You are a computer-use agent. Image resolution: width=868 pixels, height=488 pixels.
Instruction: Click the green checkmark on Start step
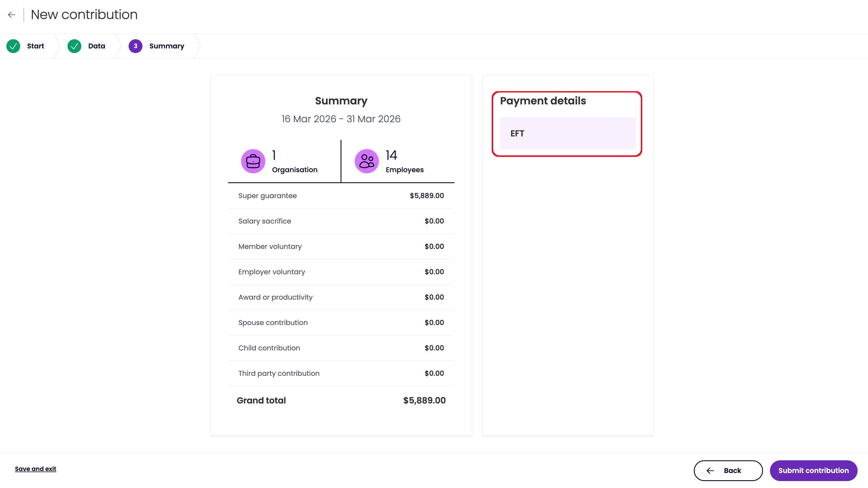13,46
